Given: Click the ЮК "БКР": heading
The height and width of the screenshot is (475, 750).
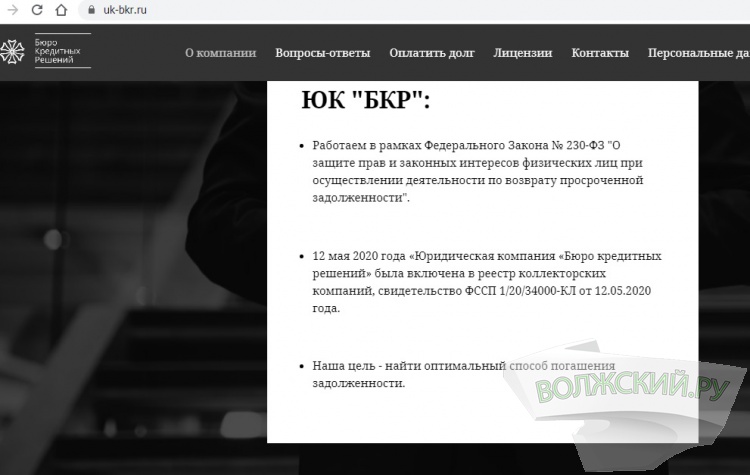Looking at the screenshot, I should 365,100.
